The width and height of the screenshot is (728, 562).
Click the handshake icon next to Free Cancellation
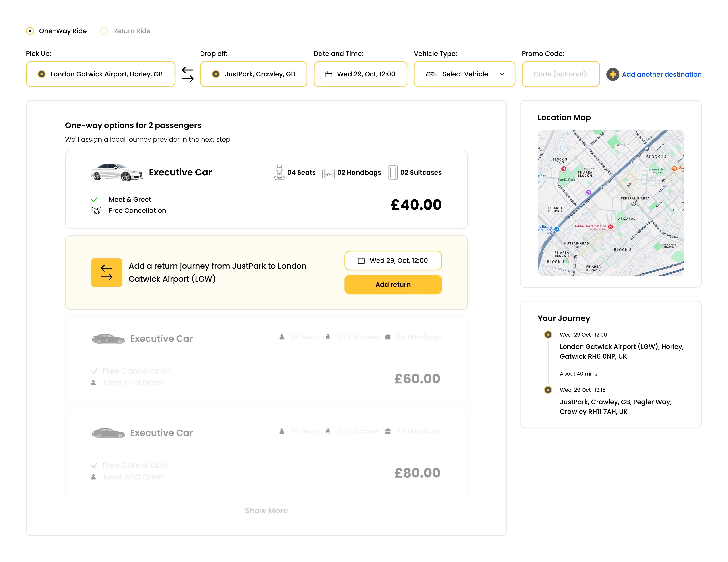pyautogui.click(x=96, y=210)
